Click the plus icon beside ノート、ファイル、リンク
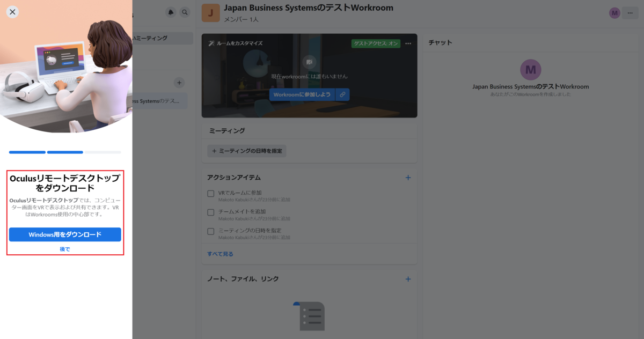 [x=408, y=279]
